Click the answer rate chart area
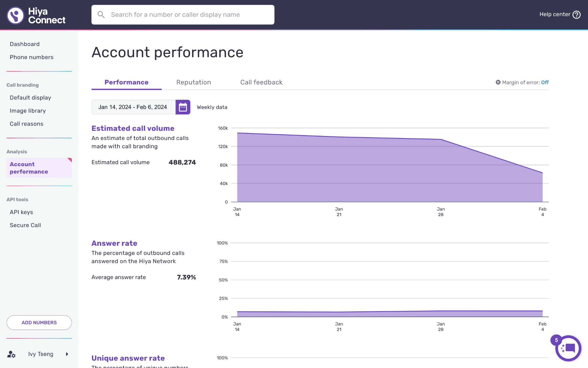 coord(390,314)
